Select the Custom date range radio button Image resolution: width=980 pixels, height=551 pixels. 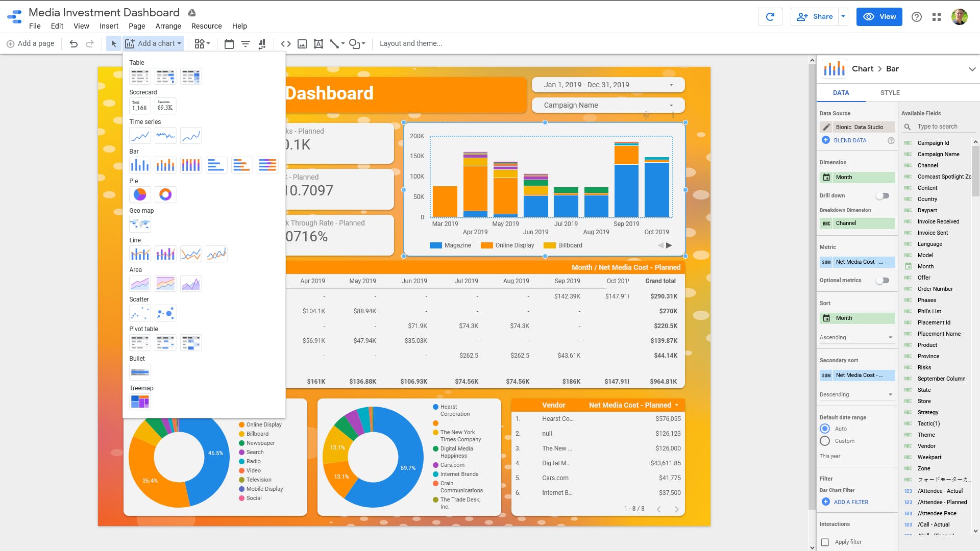coord(825,441)
